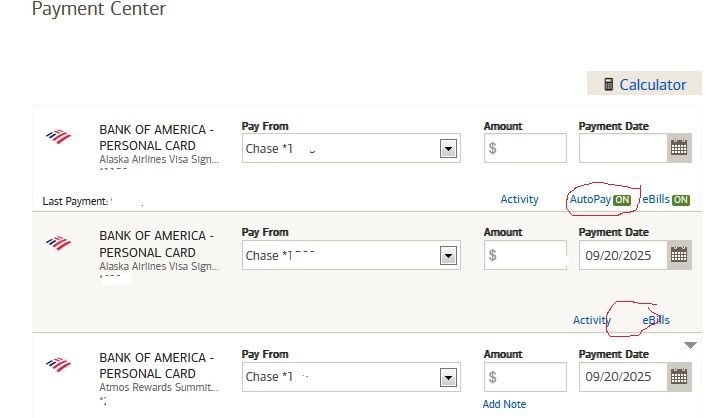Open Activity link for first card
712x418 pixels.
click(x=519, y=200)
